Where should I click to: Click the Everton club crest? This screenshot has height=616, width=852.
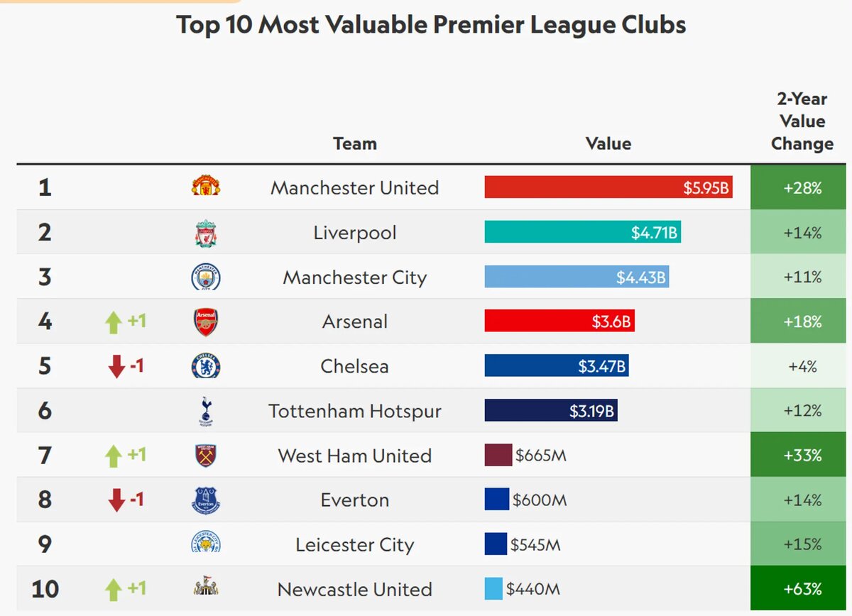point(206,500)
